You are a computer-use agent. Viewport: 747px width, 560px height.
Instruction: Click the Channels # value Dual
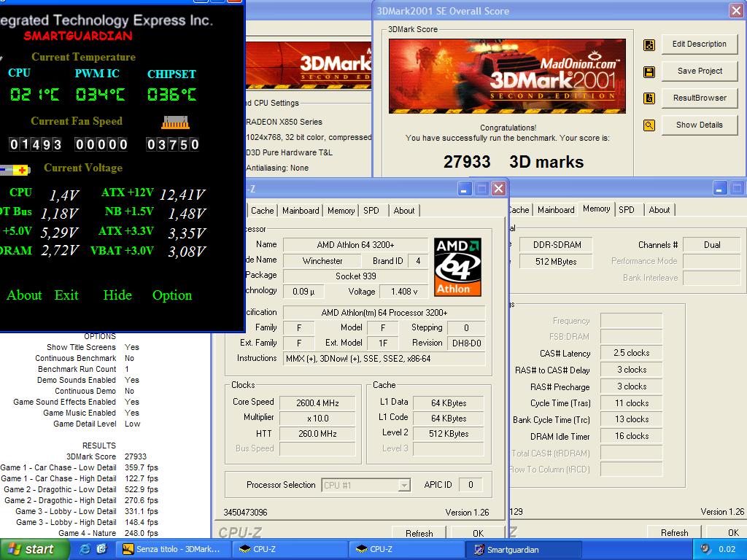(x=712, y=245)
